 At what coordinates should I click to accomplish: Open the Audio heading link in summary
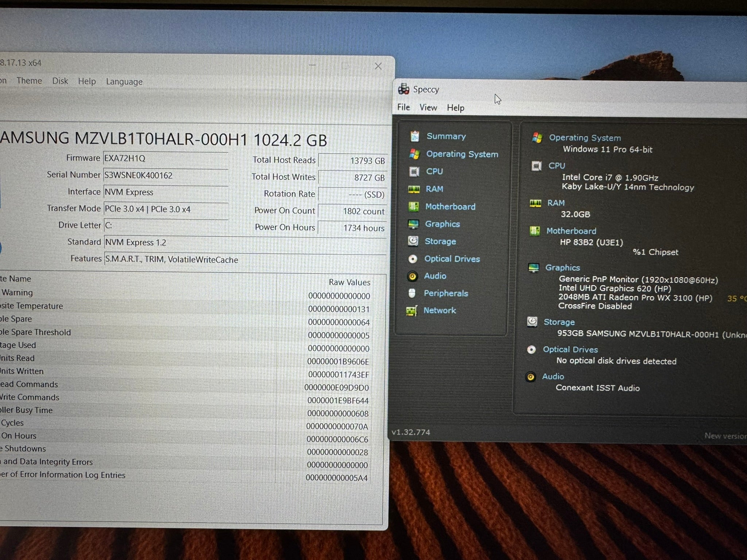(x=553, y=377)
